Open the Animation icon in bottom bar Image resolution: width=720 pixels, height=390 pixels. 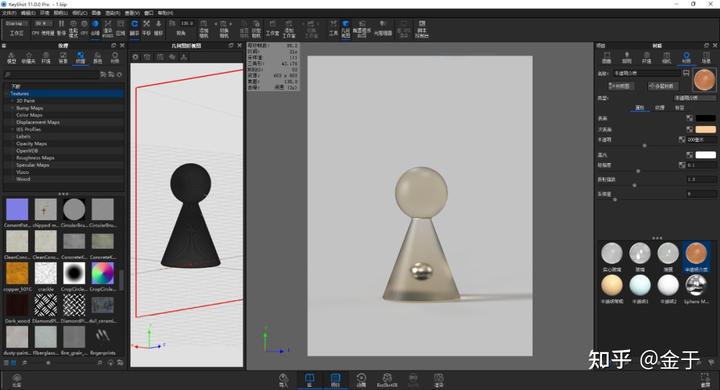361,380
